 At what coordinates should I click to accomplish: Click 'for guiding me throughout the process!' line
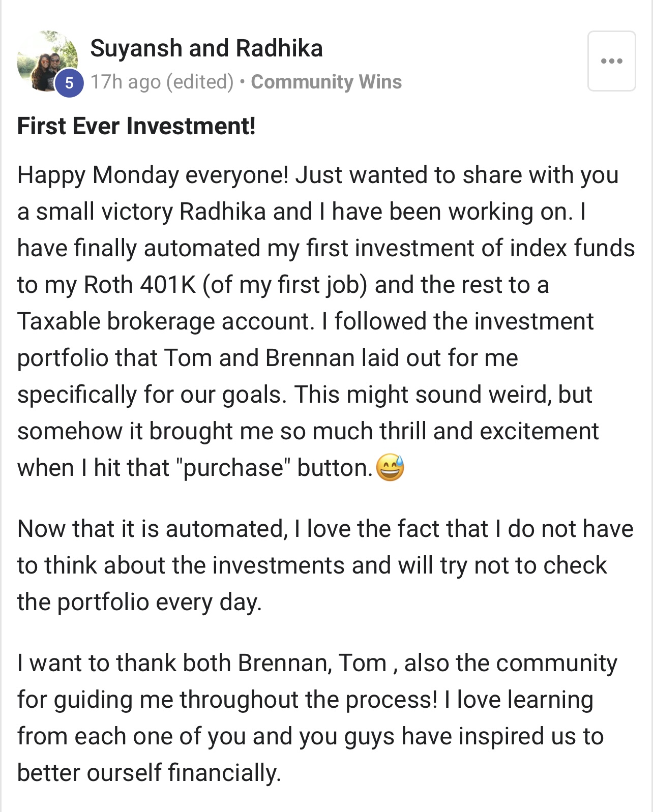227,700
